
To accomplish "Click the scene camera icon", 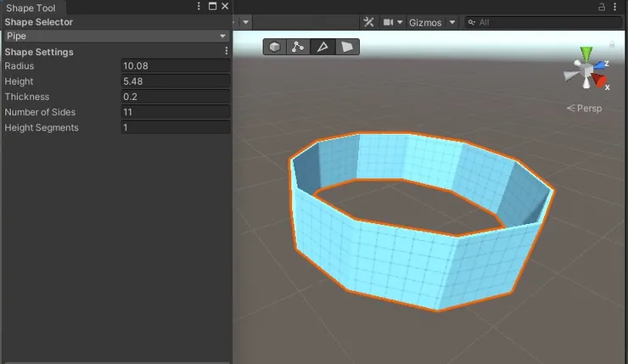I will (389, 22).
